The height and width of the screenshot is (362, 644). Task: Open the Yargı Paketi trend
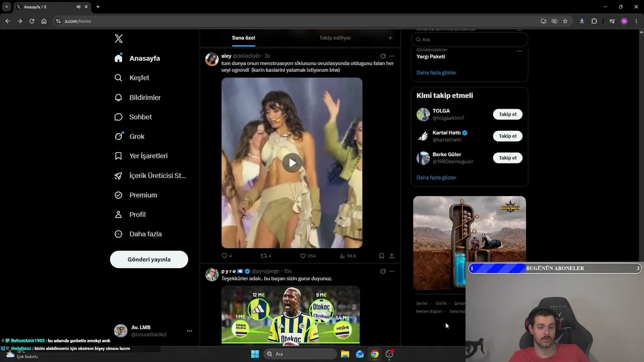tap(431, 56)
